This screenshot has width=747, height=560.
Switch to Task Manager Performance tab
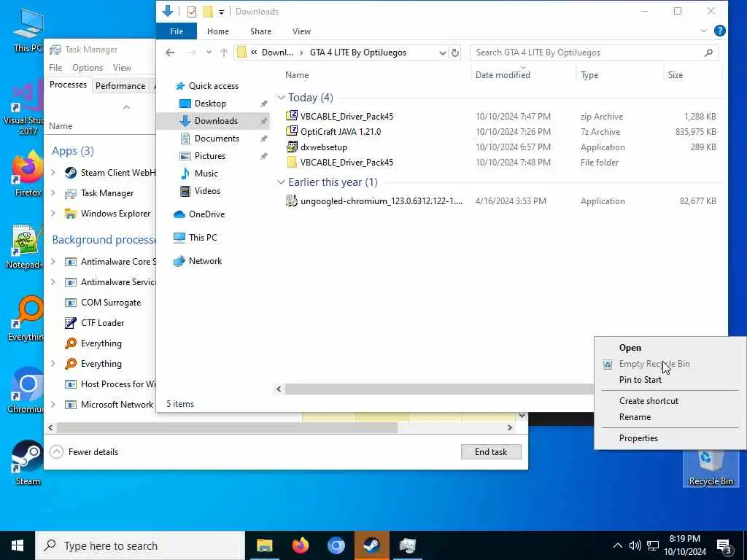click(120, 86)
